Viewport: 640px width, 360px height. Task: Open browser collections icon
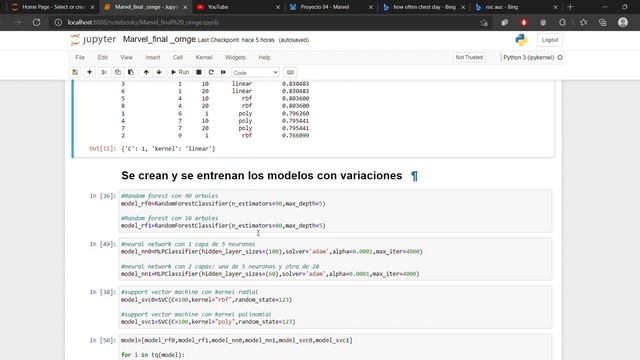click(603, 23)
